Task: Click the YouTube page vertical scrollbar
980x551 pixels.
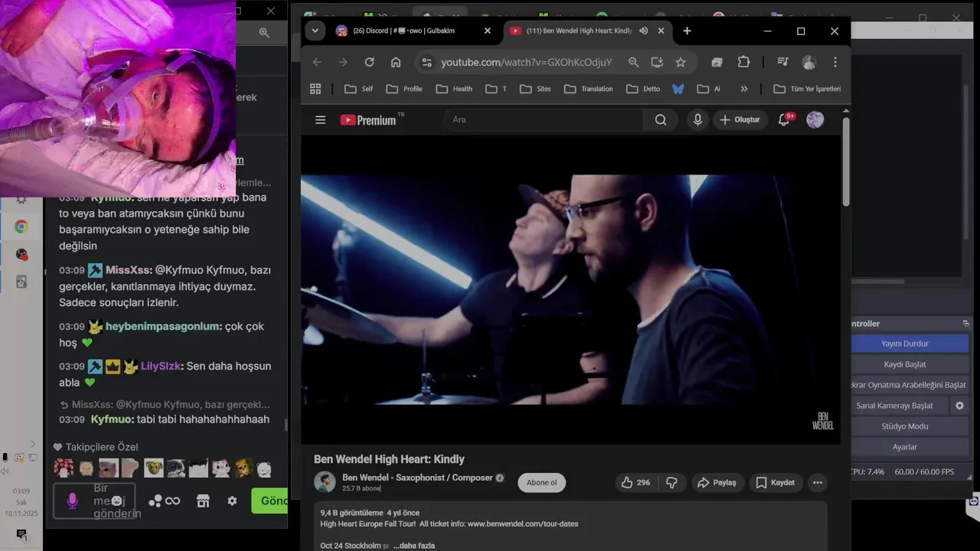Action: pos(845,161)
